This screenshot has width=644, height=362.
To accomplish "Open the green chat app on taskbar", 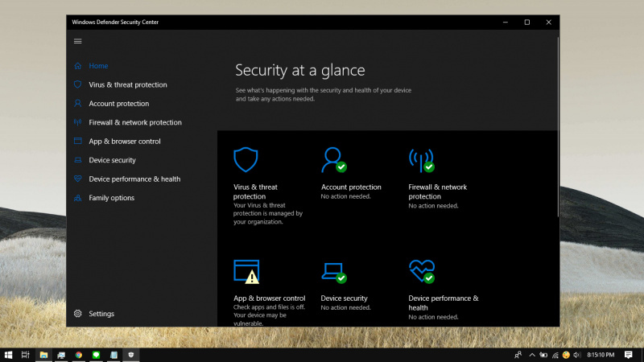I will click(96, 355).
